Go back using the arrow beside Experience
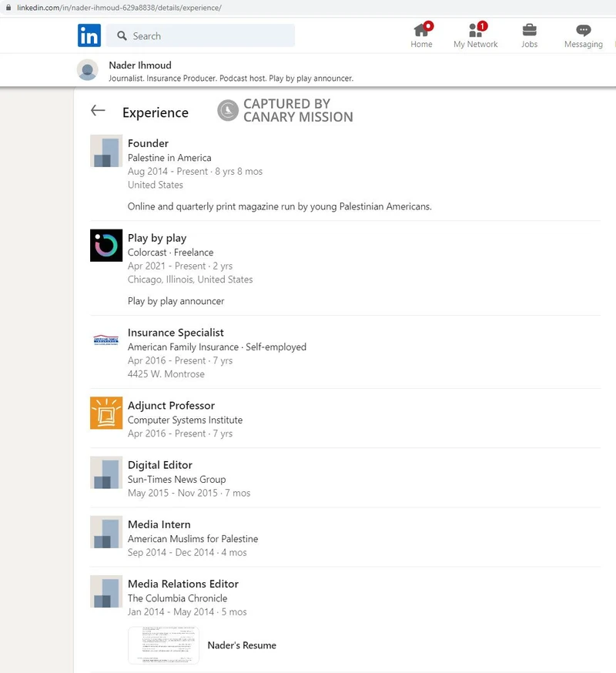This screenshot has width=616, height=673. tap(98, 110)
